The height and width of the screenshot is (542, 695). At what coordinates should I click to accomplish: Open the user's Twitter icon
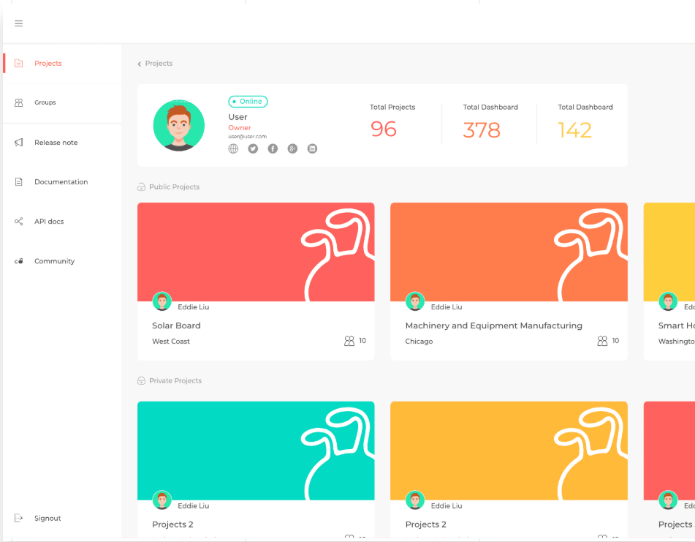click(253, 148)
